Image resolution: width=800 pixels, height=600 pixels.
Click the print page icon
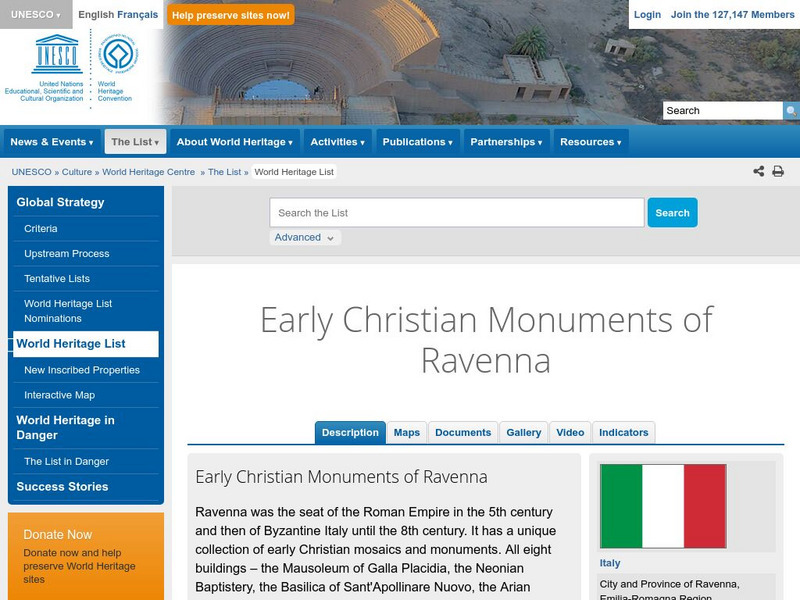click(778, 172)
